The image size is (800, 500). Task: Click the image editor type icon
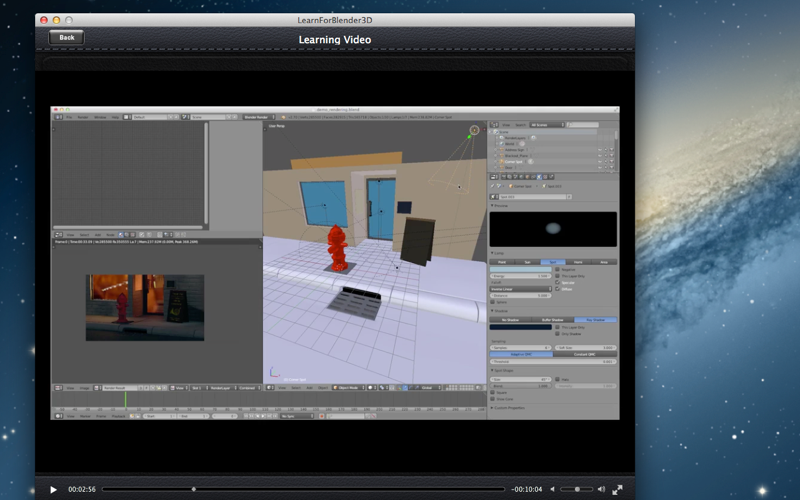59,388
